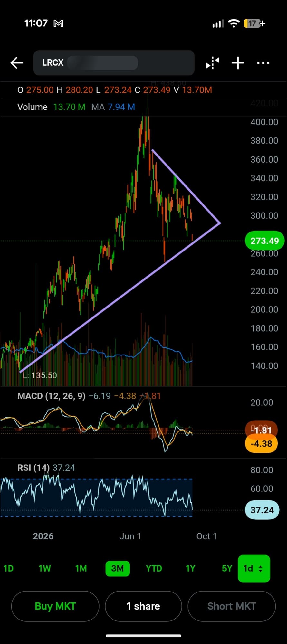Tap the 11:07 clock in status bar
The width and height of the screenshot is (287, 644).
coord(36,23)
